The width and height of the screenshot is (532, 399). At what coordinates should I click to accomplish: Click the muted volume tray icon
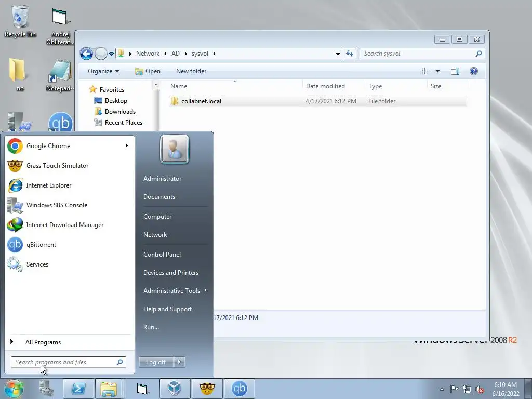[480, 389]
